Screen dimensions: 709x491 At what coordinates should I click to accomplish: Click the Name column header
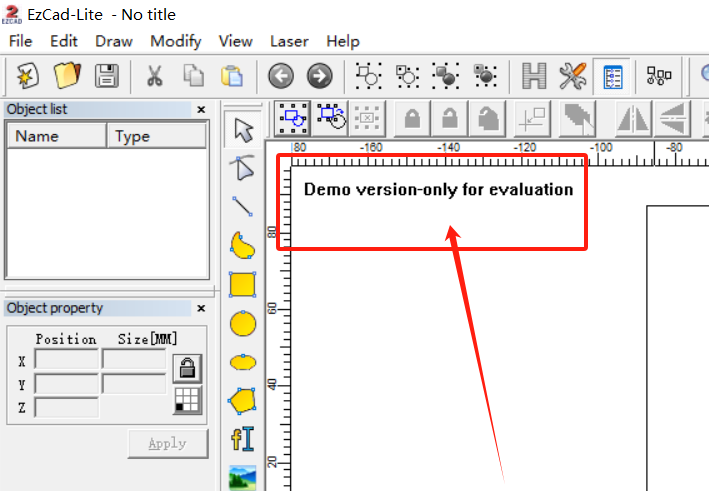[57, 136]
